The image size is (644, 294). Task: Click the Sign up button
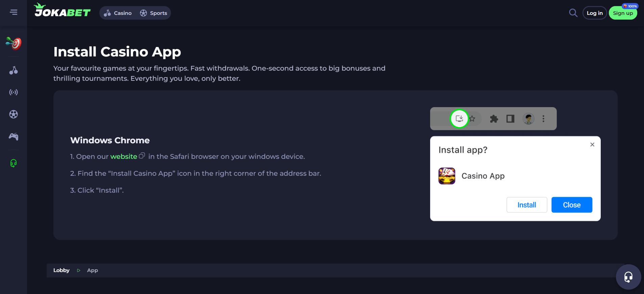click(x=623, y=13)
